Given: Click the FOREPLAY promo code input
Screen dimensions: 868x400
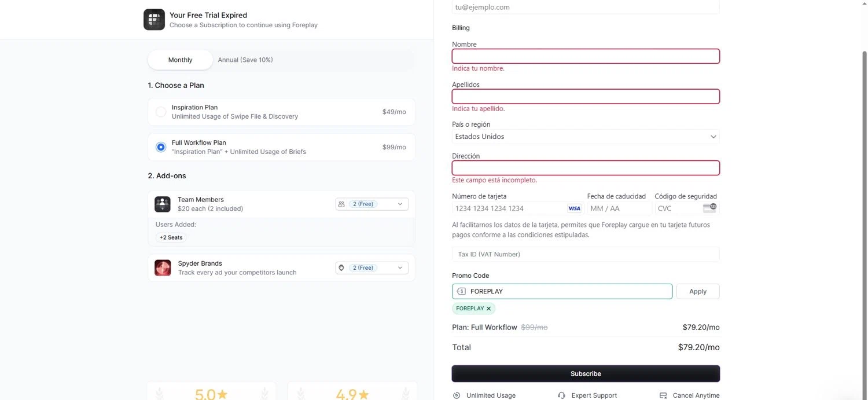Looking at the screenshot, I should pos(562,291).
